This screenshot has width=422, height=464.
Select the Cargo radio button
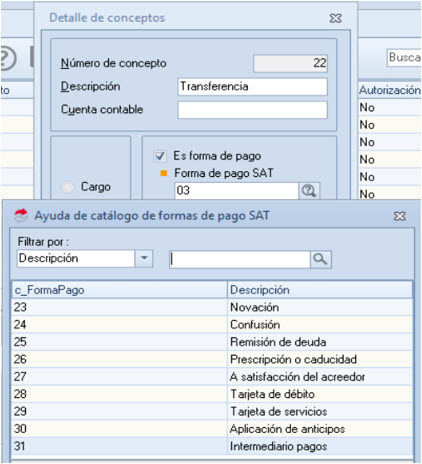tap(68, 187)
